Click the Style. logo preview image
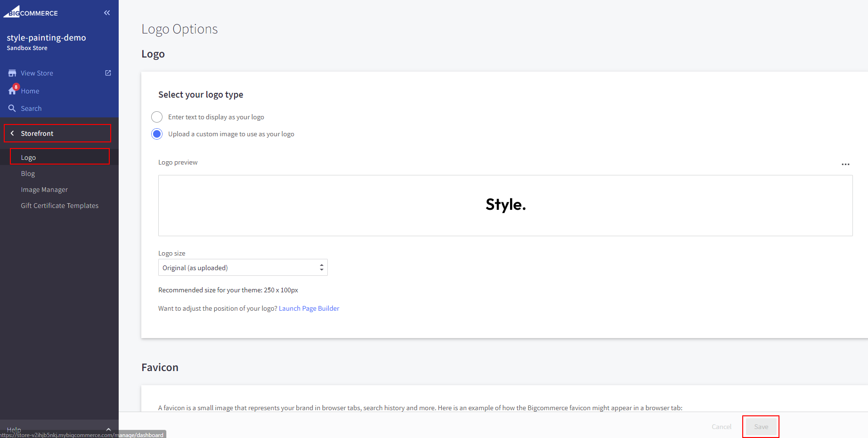Screen dimensions: 868x438 [505, 205]
